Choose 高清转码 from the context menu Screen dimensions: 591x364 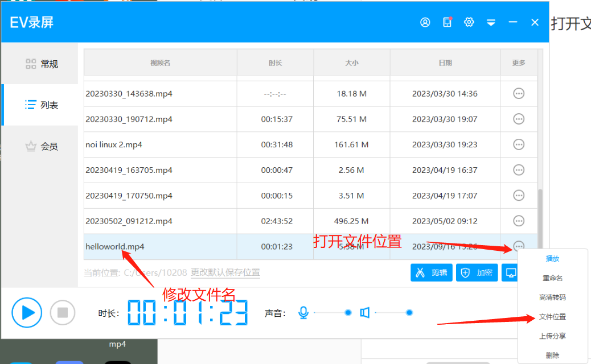(x=552, y=297)
